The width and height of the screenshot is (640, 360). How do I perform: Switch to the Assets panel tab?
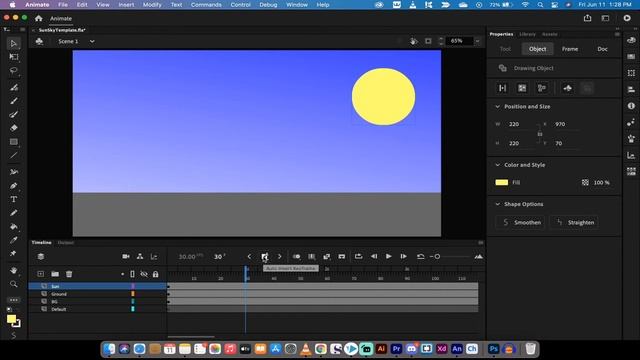tap(549, 34)
